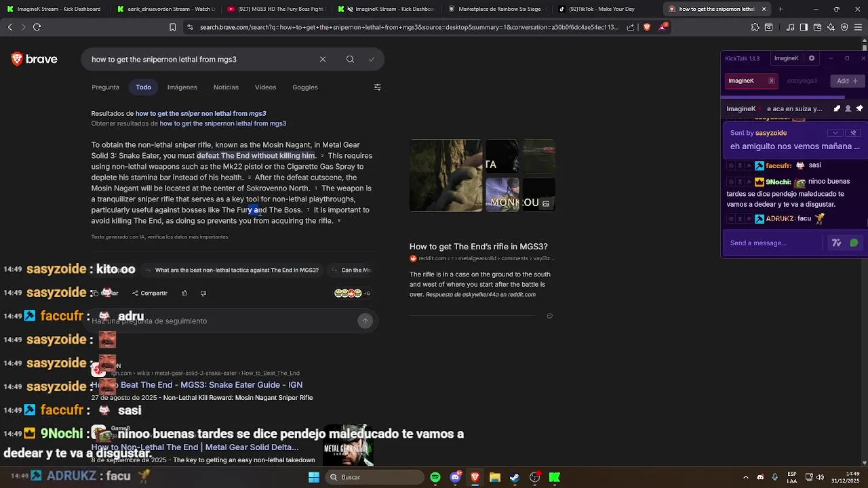Open the Noticias tab
This screenshot has width=868, height=488.
tap(226, 87)
